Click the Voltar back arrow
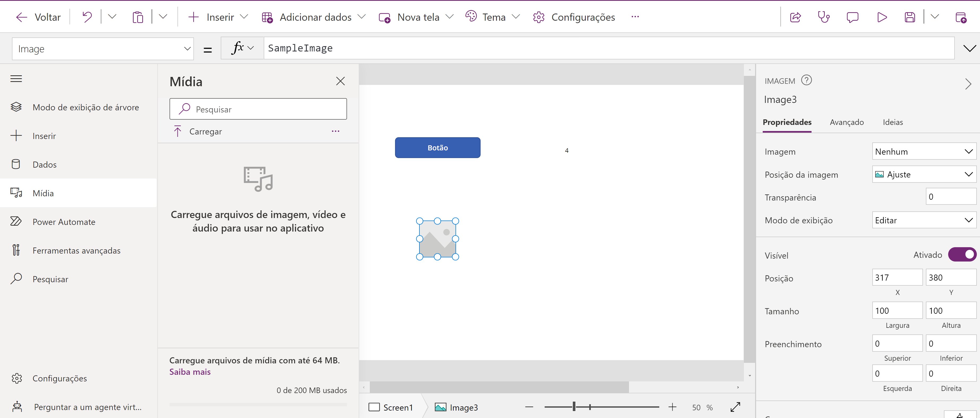Viewport: 980px width, 418px height. click(x=22, y=17)
